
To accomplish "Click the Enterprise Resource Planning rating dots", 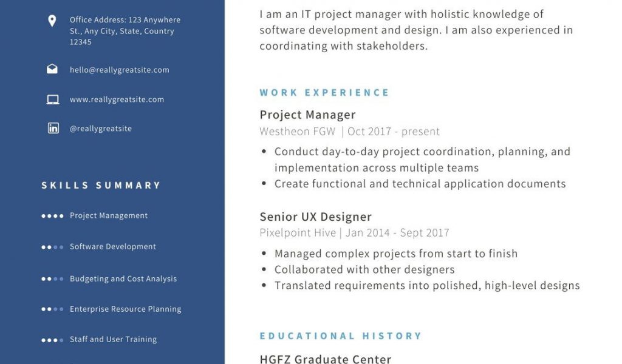I will point(52,309).
